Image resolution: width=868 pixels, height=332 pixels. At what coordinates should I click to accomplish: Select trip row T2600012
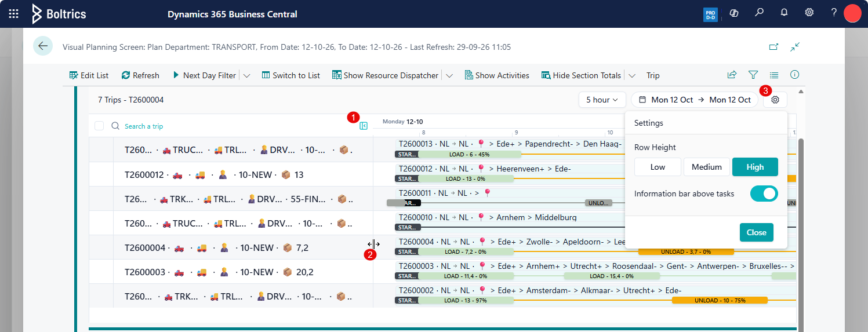click(231, 174)
